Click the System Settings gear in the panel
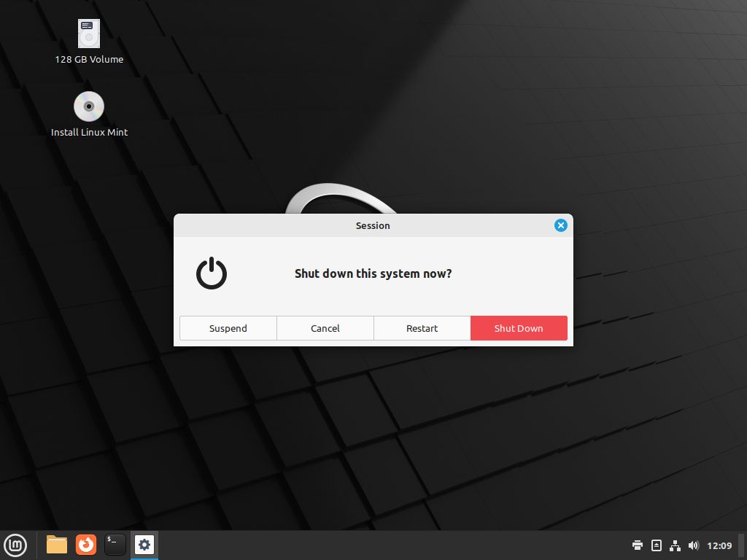This screenshot has height=560, width=747. (144, 545)
